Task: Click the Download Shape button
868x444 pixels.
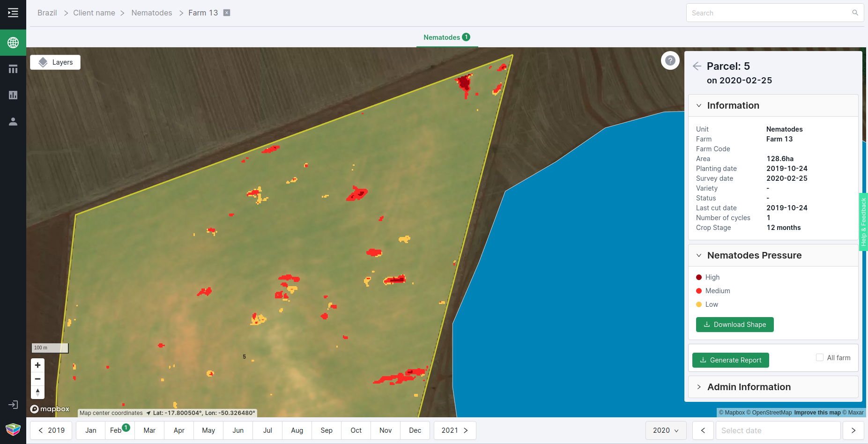Action: coord(734,325)
